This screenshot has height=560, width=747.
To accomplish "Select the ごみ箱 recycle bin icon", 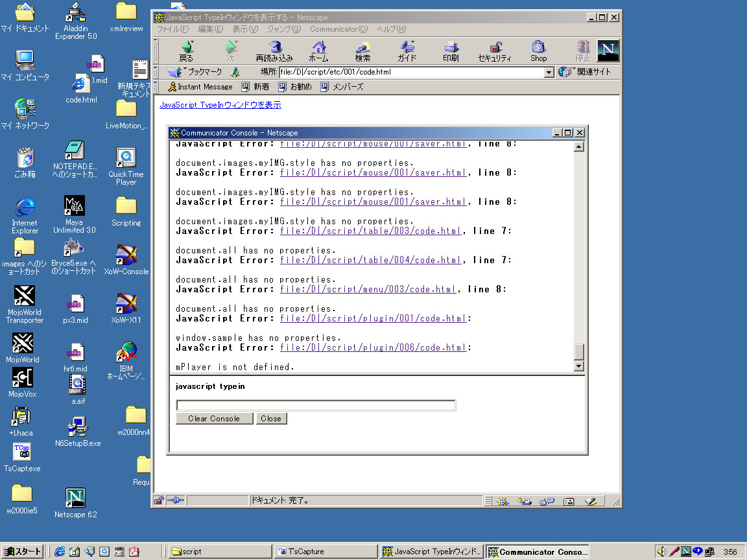I will [25, 163].
